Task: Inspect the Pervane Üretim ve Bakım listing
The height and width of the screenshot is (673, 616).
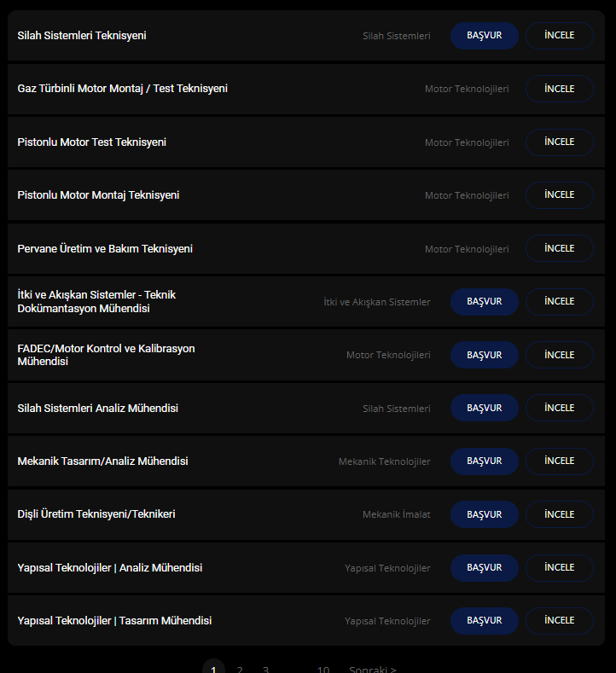Action: pyautogui.click(x=559, y=248)
